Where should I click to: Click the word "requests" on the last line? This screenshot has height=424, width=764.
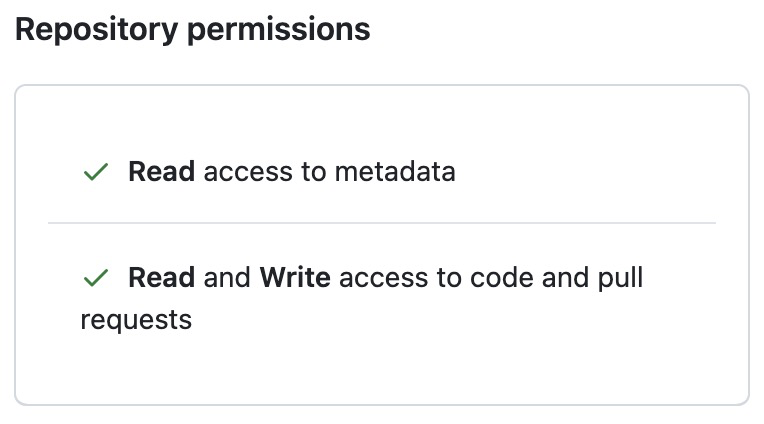tap(135, 320)
